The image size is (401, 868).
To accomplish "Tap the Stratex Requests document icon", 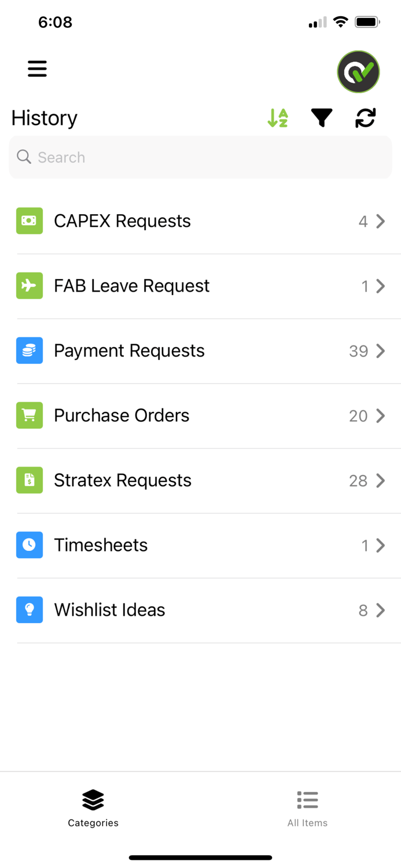I will pyautogui.click(x=28, y=480).
